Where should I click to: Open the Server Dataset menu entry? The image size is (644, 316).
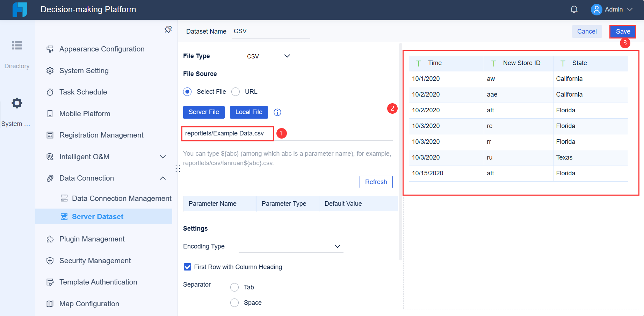tap(97, 216)
